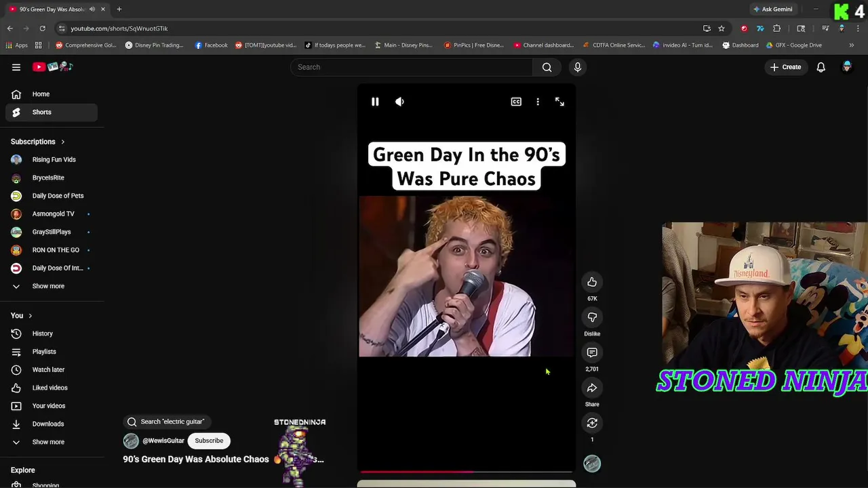
Task: Bookmark this page with star icon
Action: coord(722,28)
